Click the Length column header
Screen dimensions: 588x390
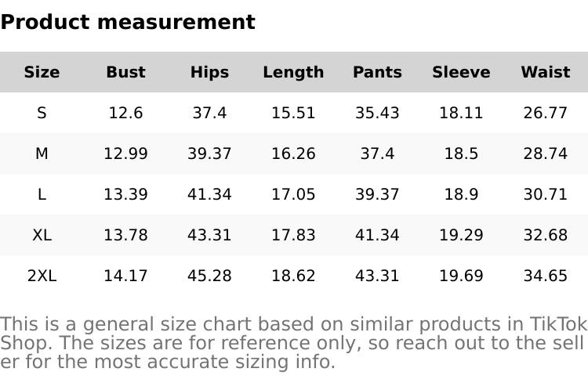293,72
